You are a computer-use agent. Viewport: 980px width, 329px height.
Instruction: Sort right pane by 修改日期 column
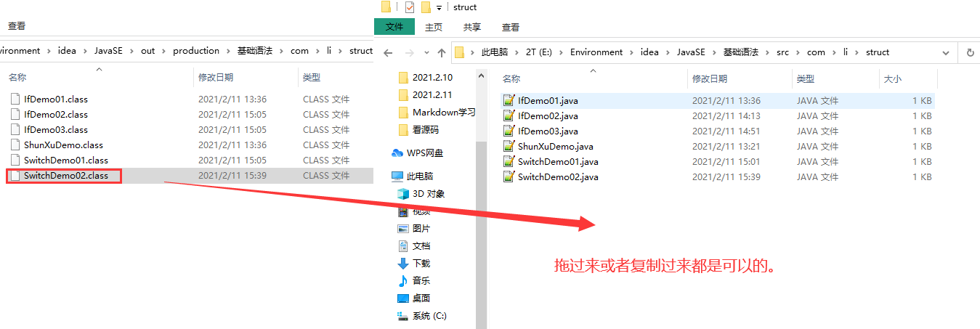click(x=710, y=78)
